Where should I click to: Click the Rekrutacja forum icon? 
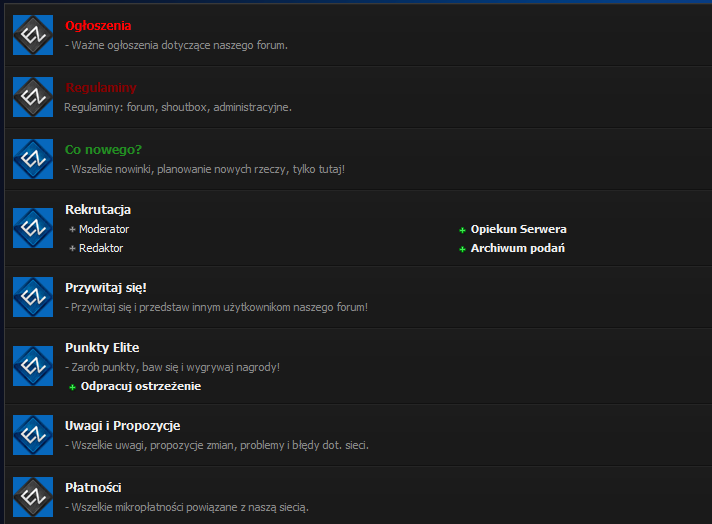point(32,228)
